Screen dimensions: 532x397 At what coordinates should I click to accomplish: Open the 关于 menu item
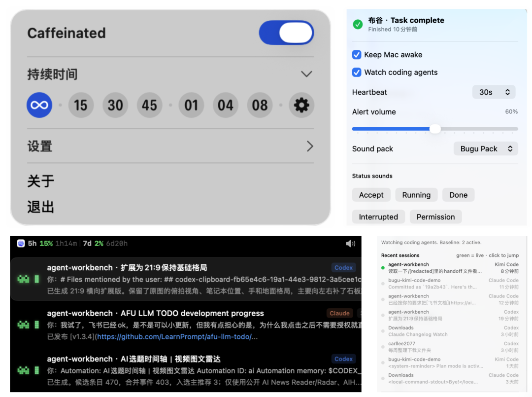[x=41, y=181]
